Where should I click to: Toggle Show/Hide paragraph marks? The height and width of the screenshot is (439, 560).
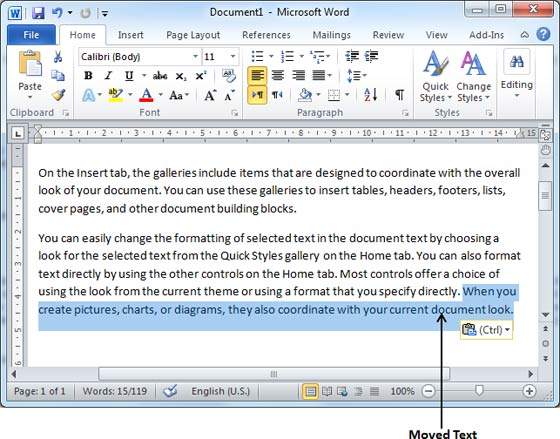pyautogui.click(x=399, y=95)
